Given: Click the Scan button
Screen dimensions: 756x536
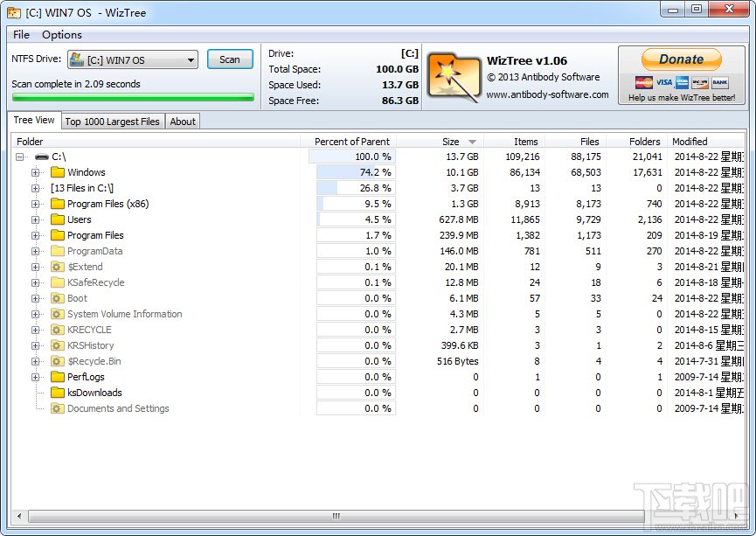Looking at the screenshot, I should coord(230,59).
